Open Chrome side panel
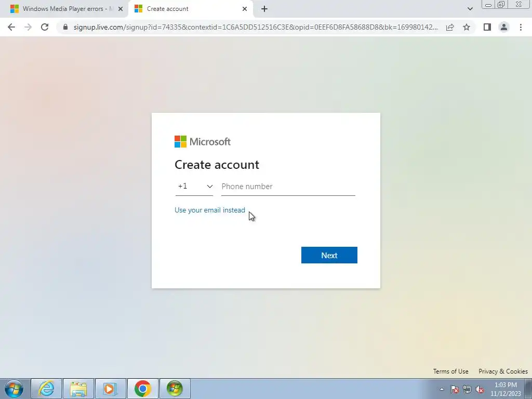 pos(487,27)
